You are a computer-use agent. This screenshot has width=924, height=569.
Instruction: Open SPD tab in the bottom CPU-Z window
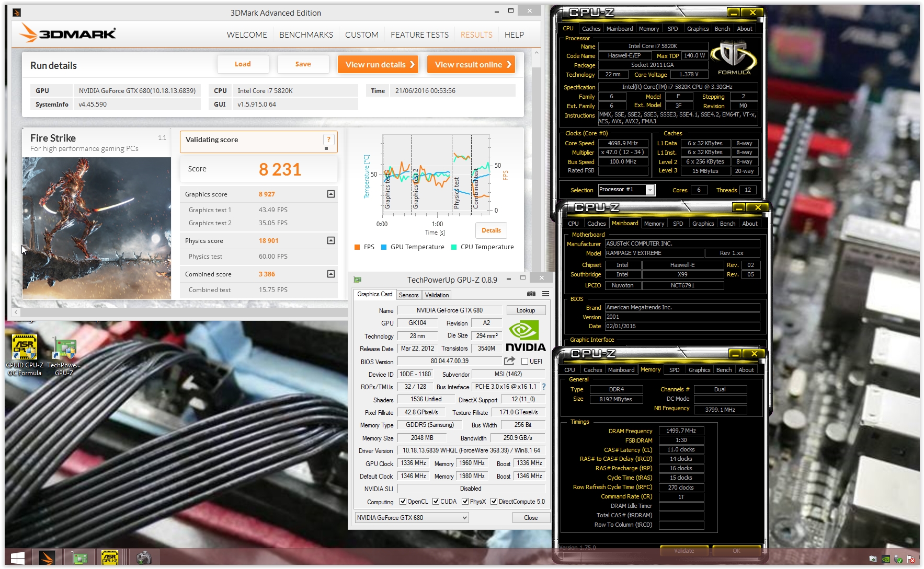click(675, 370)
